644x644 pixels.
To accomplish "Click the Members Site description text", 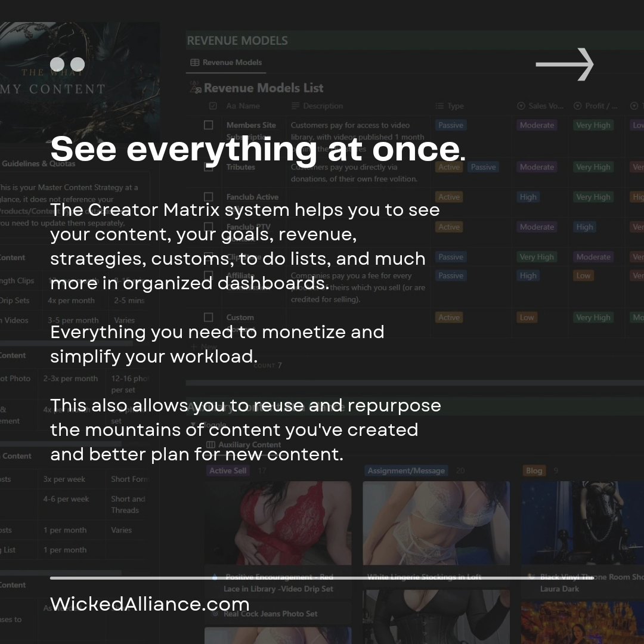I will coord(357,137).
